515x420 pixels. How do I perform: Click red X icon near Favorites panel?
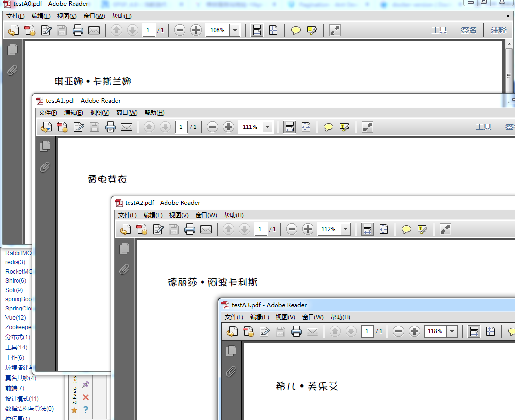(86, 397)
